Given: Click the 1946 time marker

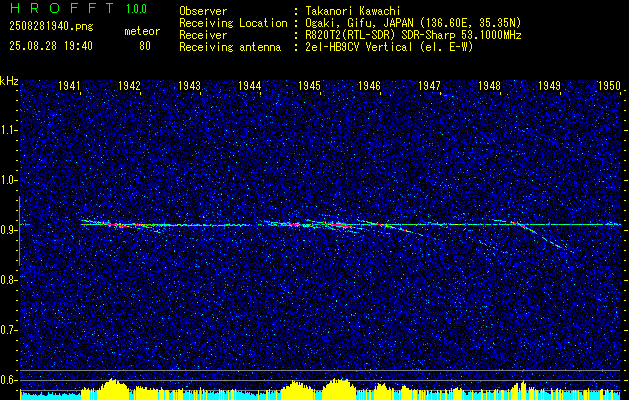Looking at the screenshot, I should click(x=369, y=85).
